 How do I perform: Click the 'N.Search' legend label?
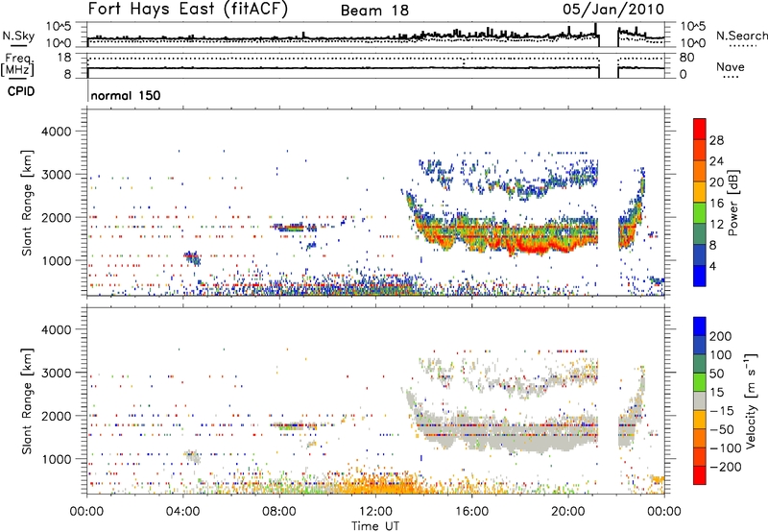(x=741, y=36)
